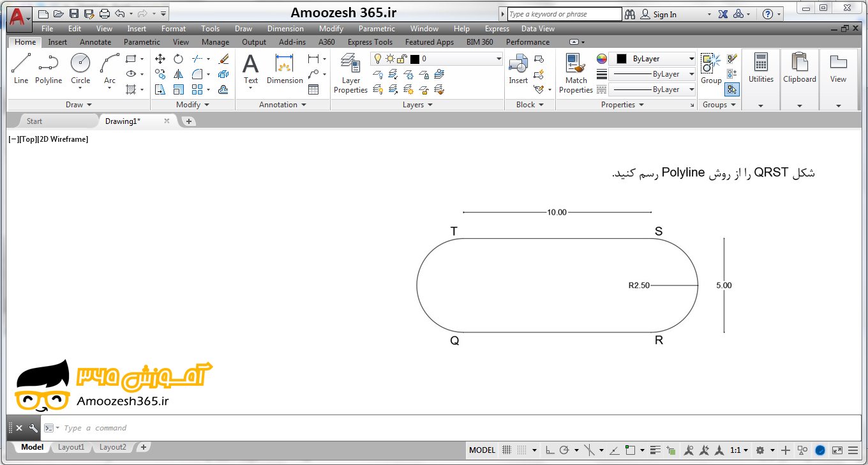Viewport: 868px width, 465px height.
Task: Select the Polyline tool
Action: [49, 69]
